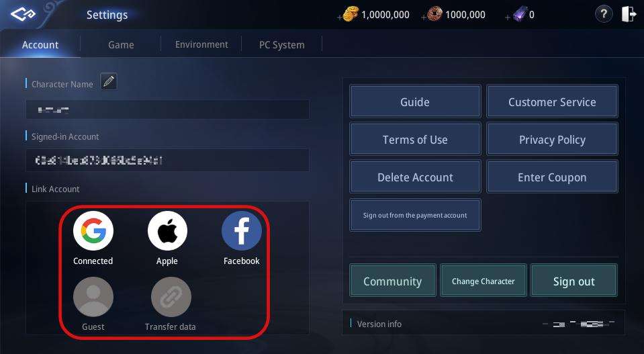Screen dimensions: 644x354
Task: Choose the Guest account icon
Action: click(93, 297)
